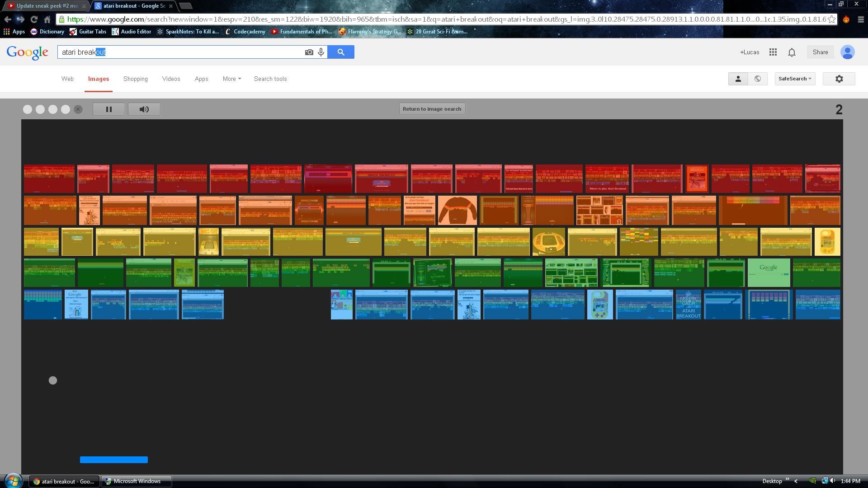Open Windows Start menu
This screenshot has width=868, height=488.
[x=13, y=480]
